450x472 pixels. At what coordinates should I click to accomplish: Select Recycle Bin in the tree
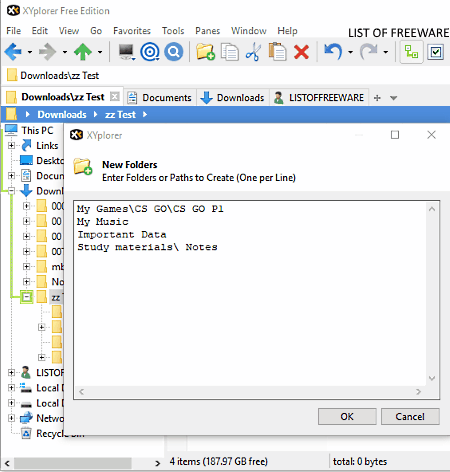tap(60, 433)
